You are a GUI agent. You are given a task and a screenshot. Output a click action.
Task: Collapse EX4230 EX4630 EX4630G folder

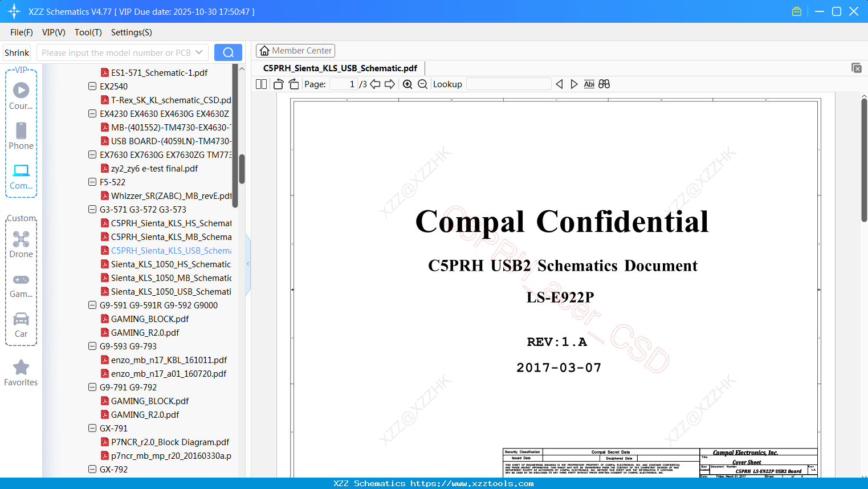point(92,113)
